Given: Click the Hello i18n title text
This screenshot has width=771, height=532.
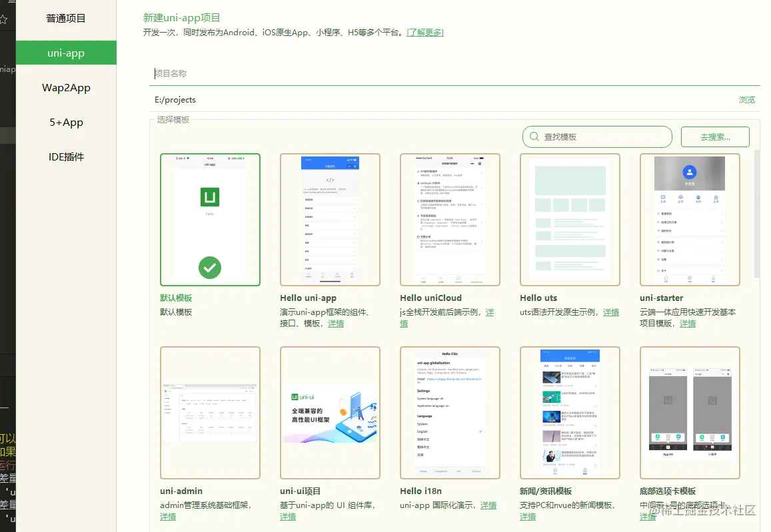Looking at the screenshot, I should pyautogui.click(x=421, y=491).
